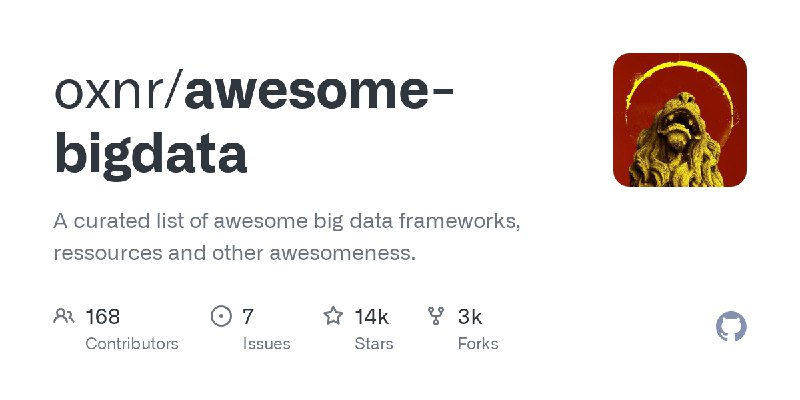The image size is (800, 400).
Task: Click the Issues circle-dot icon
Action: [221, 316]
